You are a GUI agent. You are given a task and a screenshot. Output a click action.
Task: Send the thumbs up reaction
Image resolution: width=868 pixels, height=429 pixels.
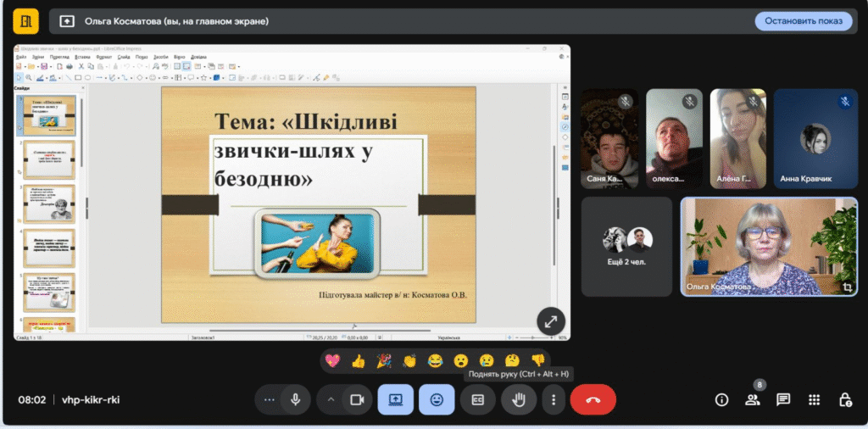pos(359,360)
